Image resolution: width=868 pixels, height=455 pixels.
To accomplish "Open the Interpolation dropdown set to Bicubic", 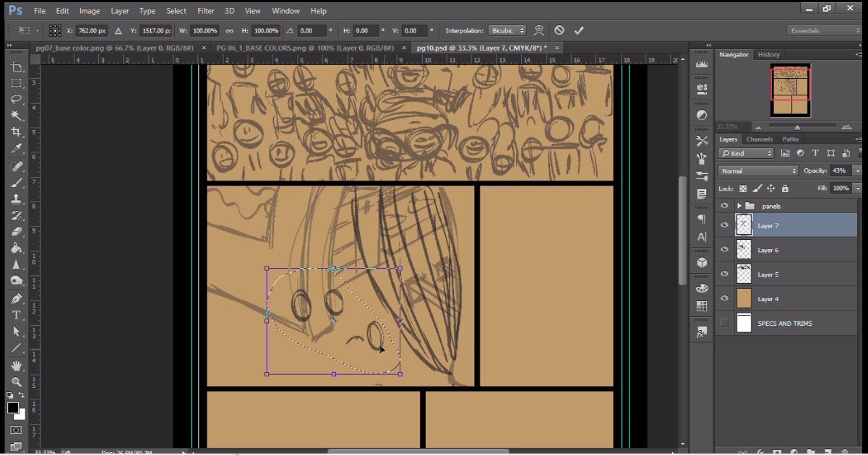I will [508, 30].
